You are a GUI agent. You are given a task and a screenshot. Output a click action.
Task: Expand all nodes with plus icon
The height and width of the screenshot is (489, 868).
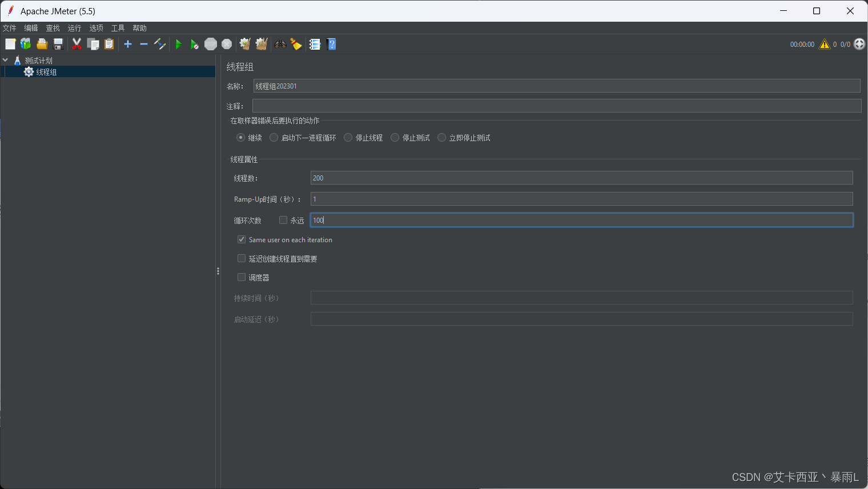click(x=128, y=44)
